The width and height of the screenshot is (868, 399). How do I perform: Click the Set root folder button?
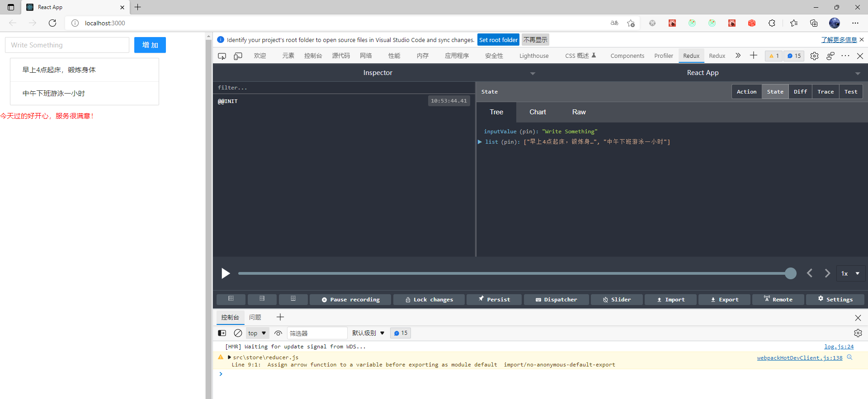[498, 40]
